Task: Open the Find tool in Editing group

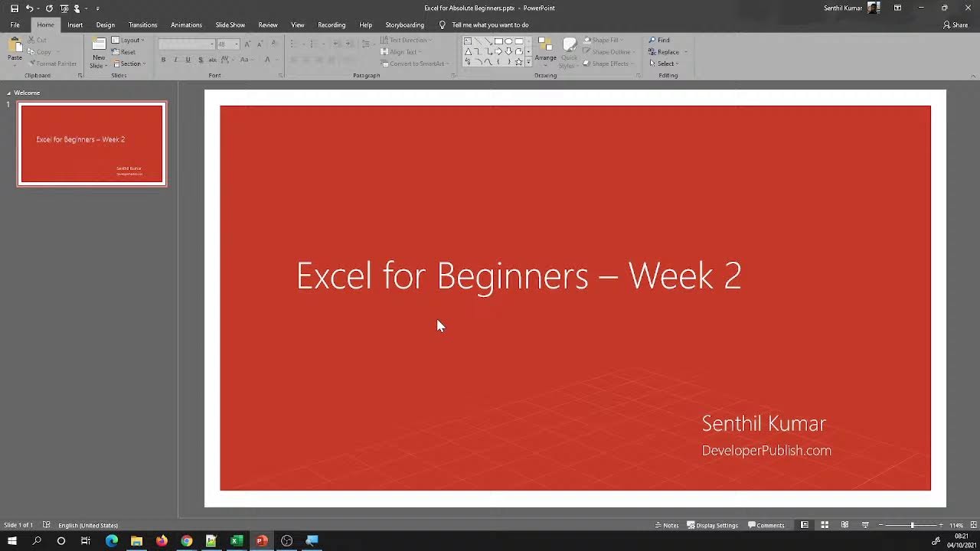Action: (661, 40)
